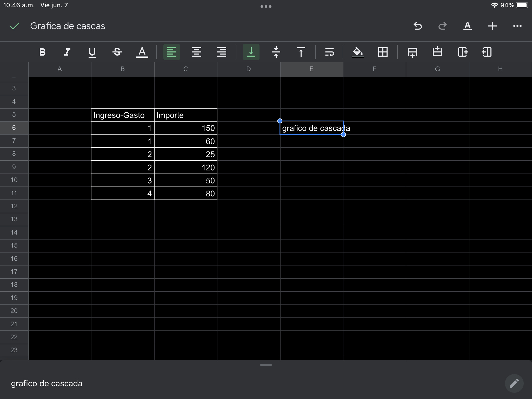
Task: Open text color picker in toolbar
Action: (x=142, y=52)
